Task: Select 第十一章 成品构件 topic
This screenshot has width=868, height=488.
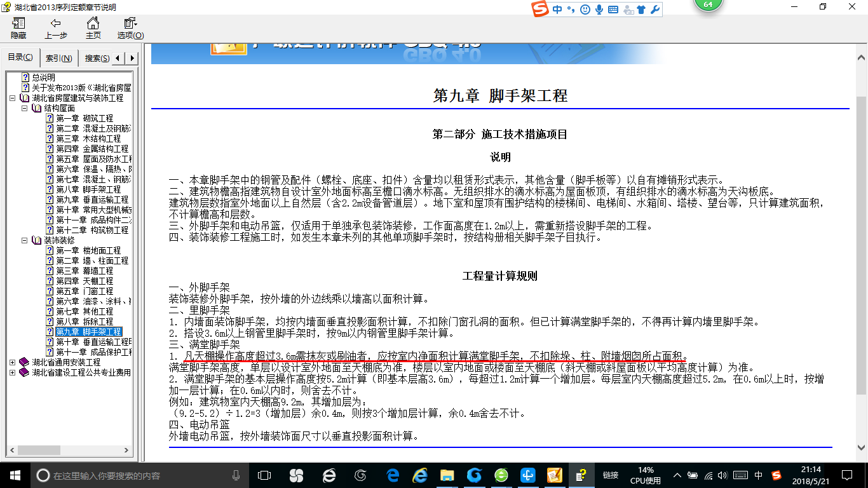Action: 93,220
